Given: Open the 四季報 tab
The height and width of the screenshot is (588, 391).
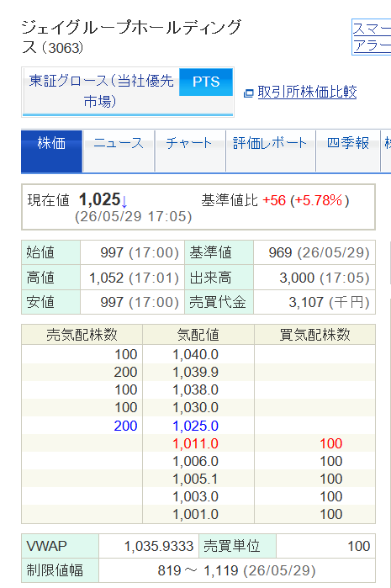Looking at the screenshot, I should (x=348, y=151).
